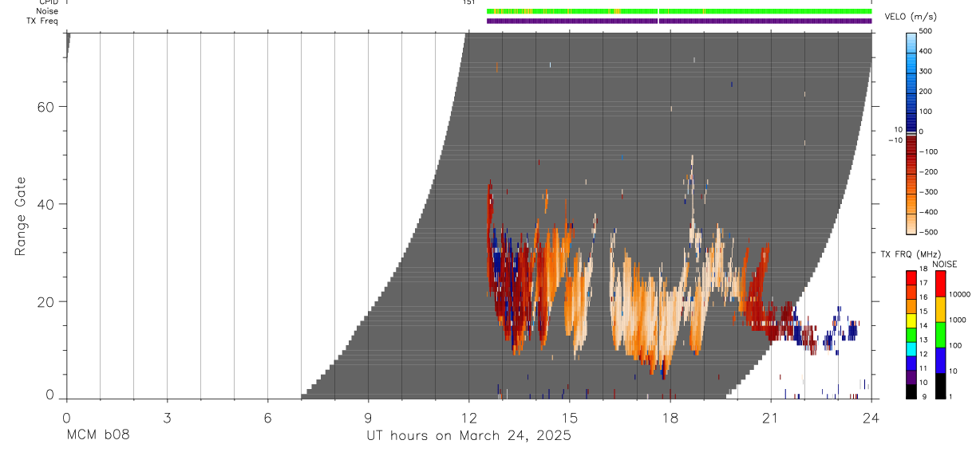The height and width of the screenshot is (452, 980).
Task: Click the 24 tick on UT hours axis
Action: (871, 417)
